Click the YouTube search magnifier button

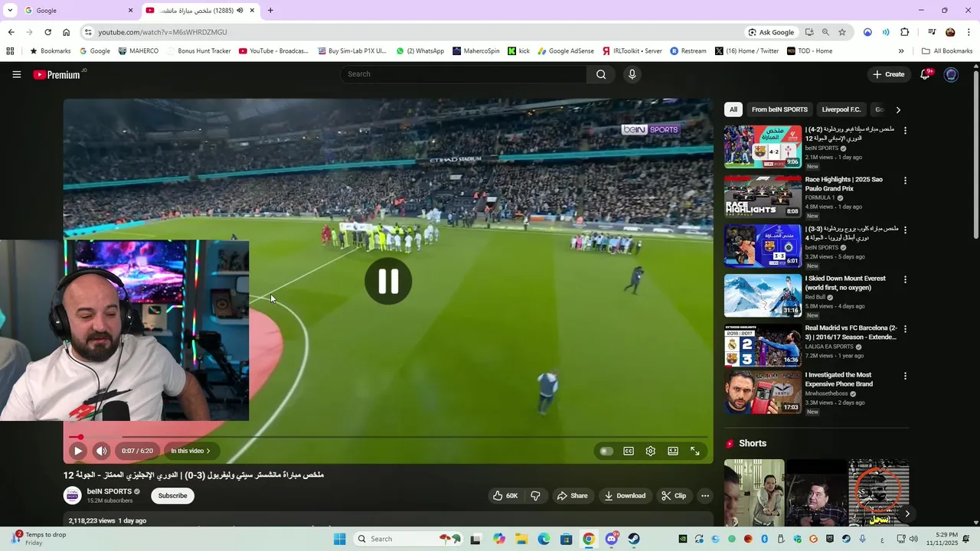601,74
